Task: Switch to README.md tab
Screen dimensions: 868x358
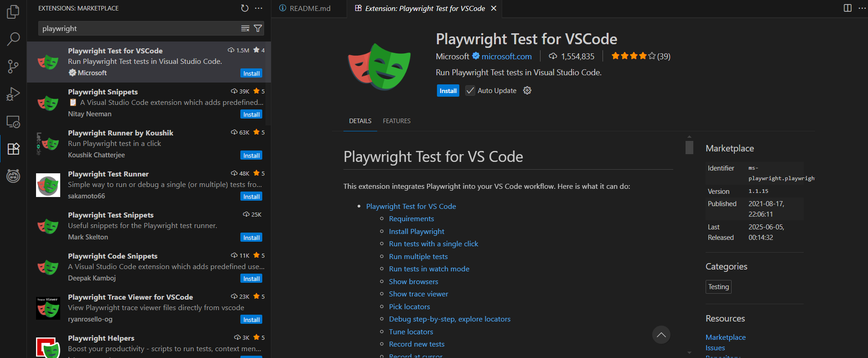Action: coord(310,8)
